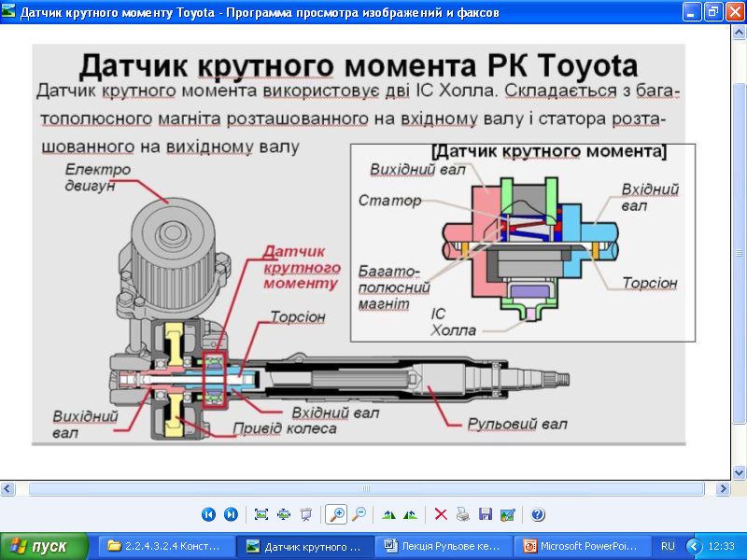Expand hidden system tray icons arrow
Viewport: 747px width, 560px height.
pyautogui.click(x=694, y=546)
